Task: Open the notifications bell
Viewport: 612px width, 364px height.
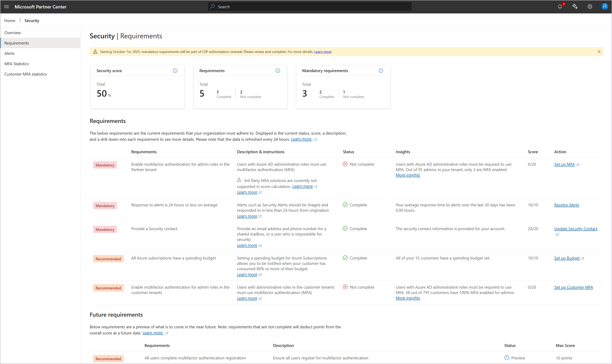Action: (560, 7)
